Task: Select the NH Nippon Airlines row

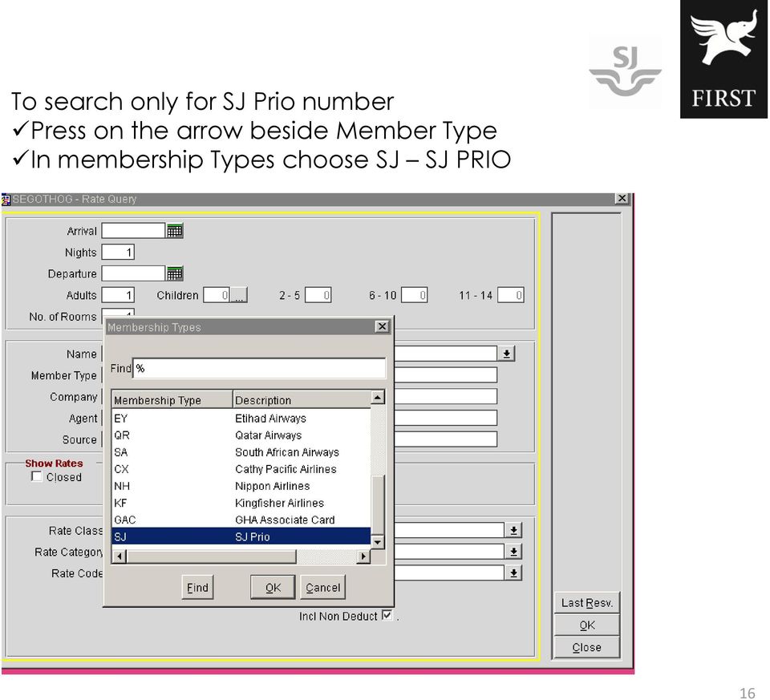Action: pyautogui.click(x=241, y=486)
